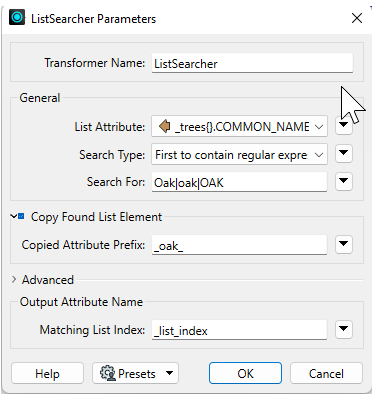Click the Cancel button

(326, 373)
